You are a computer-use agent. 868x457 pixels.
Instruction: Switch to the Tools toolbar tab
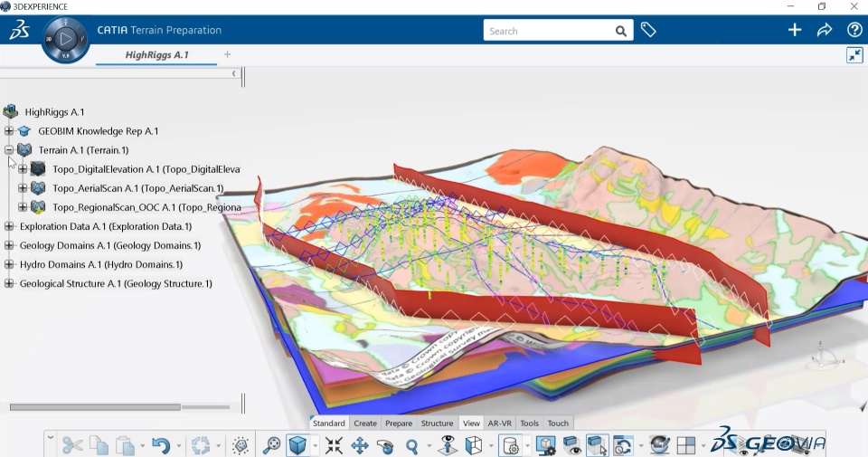pyautogui.click(x=529, y=424)
